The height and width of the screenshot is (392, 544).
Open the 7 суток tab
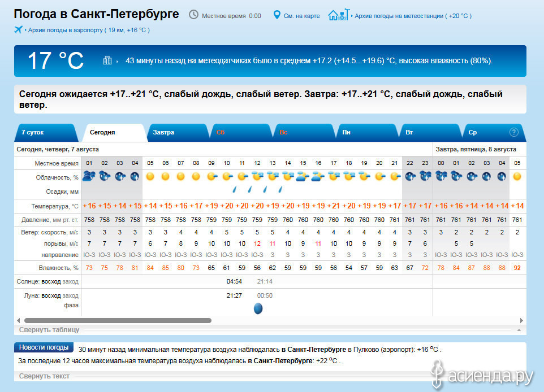46,132
